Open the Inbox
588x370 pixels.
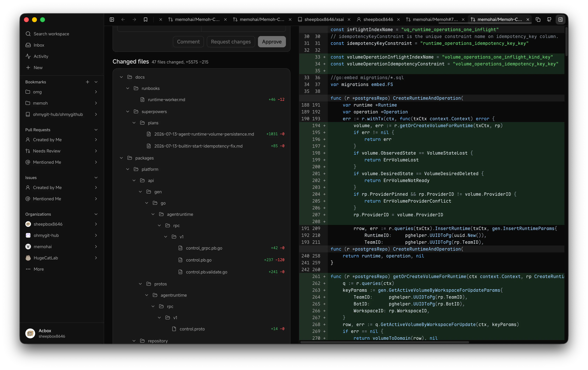[x=62, y=45]
